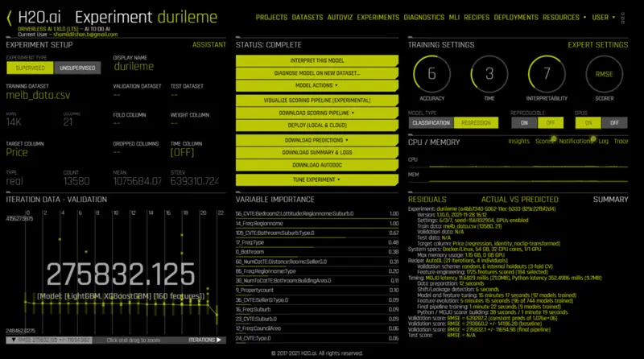
Task: Switch model type to Classification
Action: 431,123
